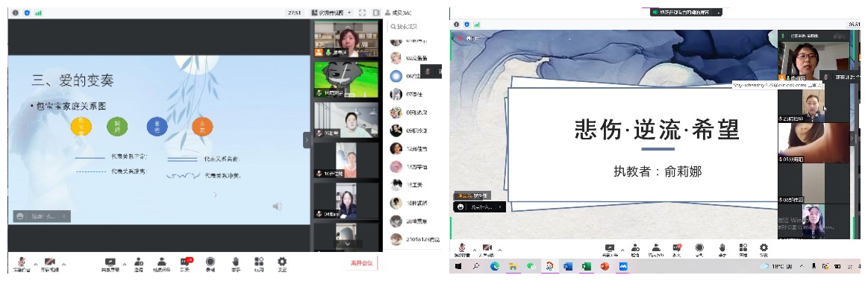Click speaker volume icon on left shared slide

[277, 206]
